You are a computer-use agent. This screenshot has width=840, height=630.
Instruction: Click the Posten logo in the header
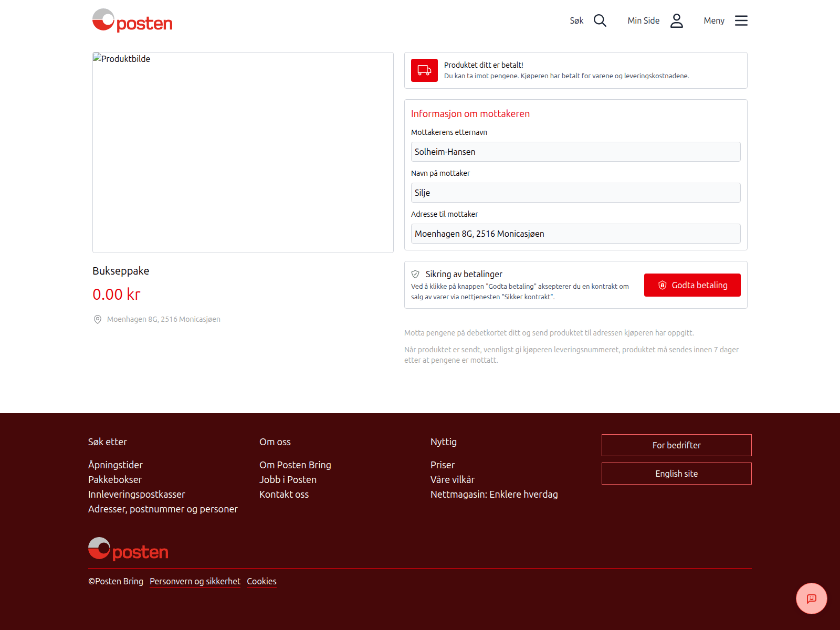(x=132, y=20)
